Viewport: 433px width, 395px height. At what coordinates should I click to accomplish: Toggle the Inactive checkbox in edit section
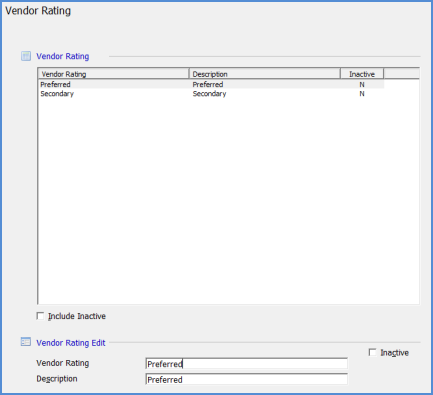click(373, 352)
